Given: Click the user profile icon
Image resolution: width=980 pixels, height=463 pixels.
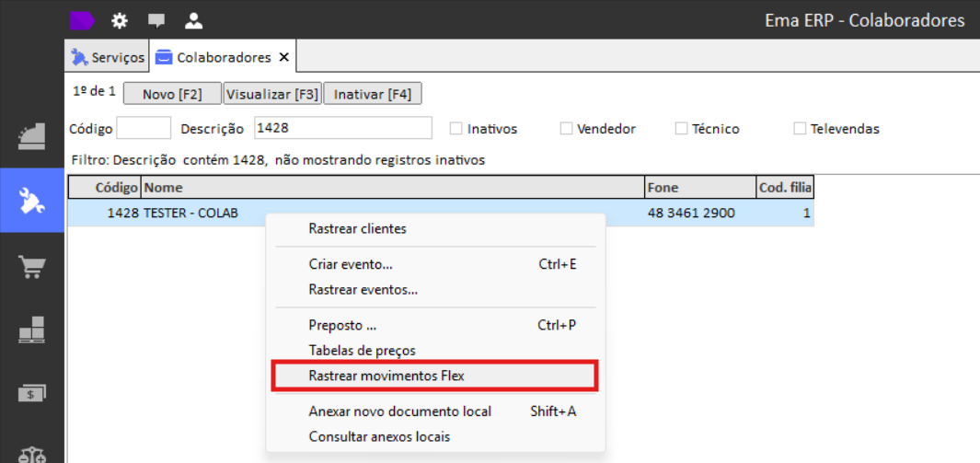Looking at the screenshot, I should (194, 20).
